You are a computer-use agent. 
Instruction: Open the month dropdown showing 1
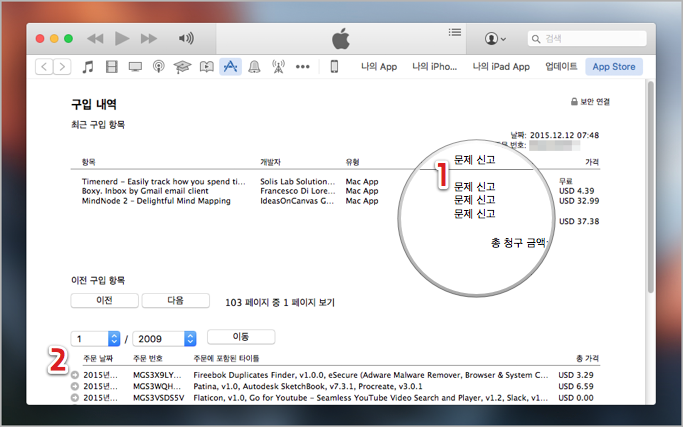click(95, 339)
